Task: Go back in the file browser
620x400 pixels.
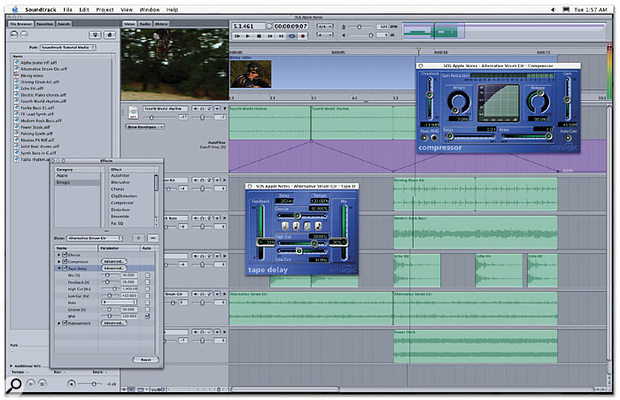Action: (x=15, y=35)
